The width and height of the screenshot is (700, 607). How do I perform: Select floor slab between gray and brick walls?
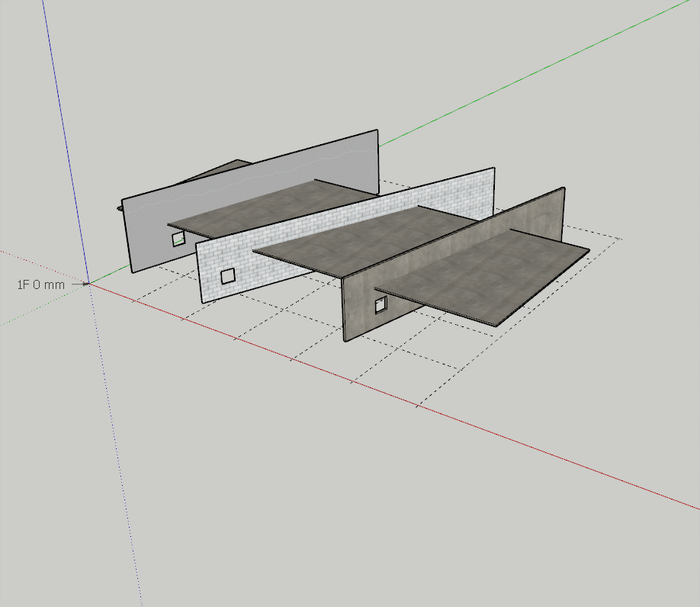click(275, 204)
